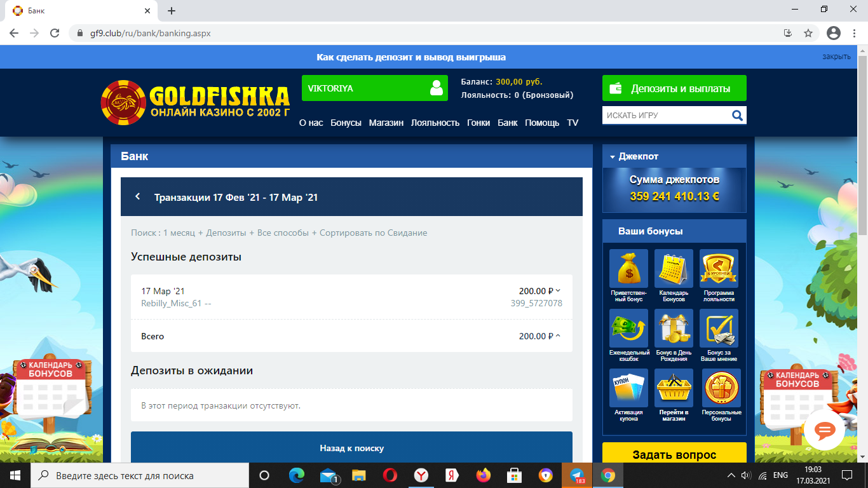Click the browser reload icon
The image size is (868, 488).
tap(55, 33)
